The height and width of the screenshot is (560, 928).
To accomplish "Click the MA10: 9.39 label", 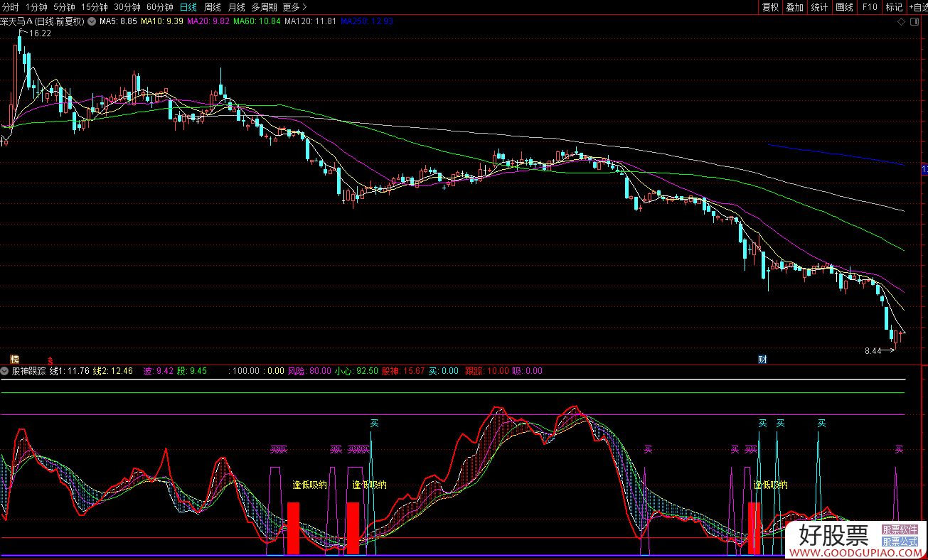I will tap(162, 21).
